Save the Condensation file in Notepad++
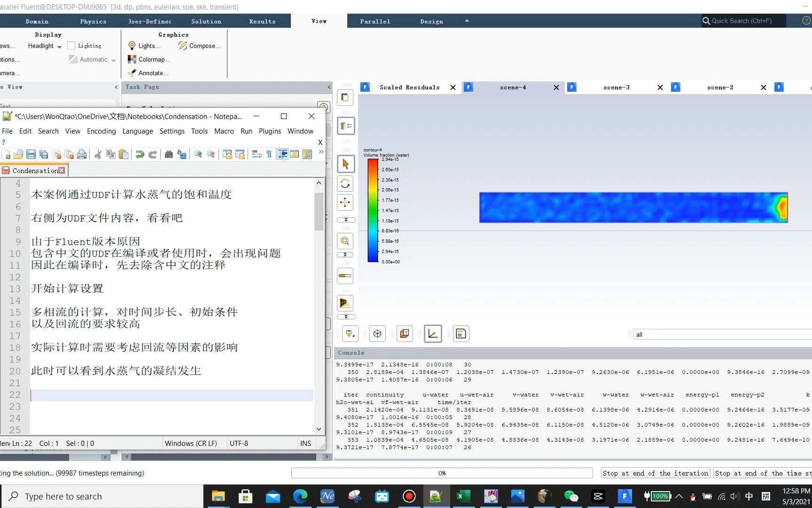 click(31, 154)
